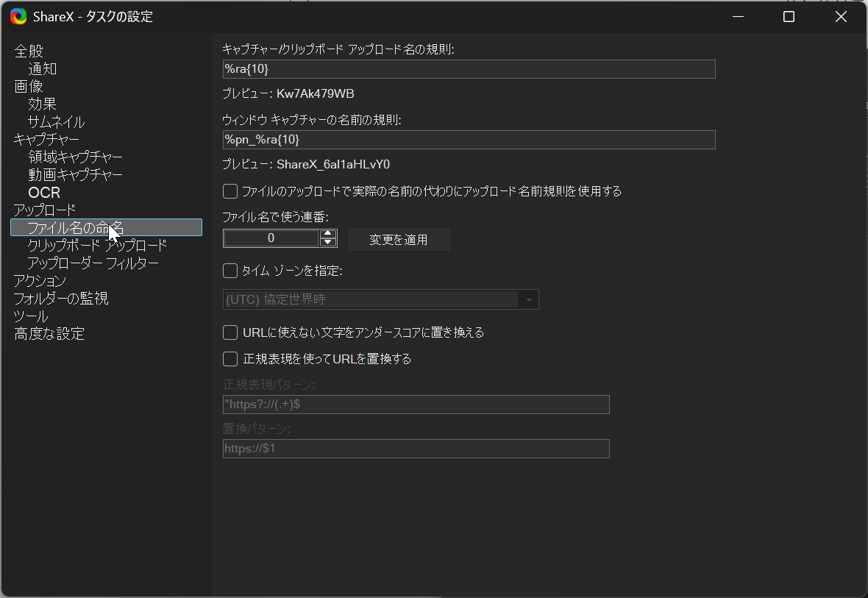Increase the sequence number with up arrow

pyautogui.click(x=328, y=234)
